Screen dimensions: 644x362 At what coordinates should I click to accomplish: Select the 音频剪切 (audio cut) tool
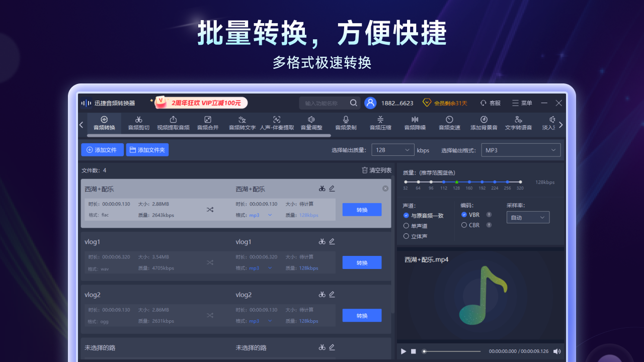(x=138, y=123)
